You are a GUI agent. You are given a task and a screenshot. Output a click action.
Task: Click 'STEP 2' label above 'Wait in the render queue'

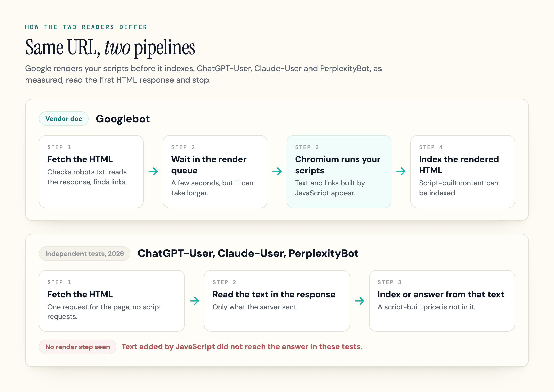click(x=183, y=147)
